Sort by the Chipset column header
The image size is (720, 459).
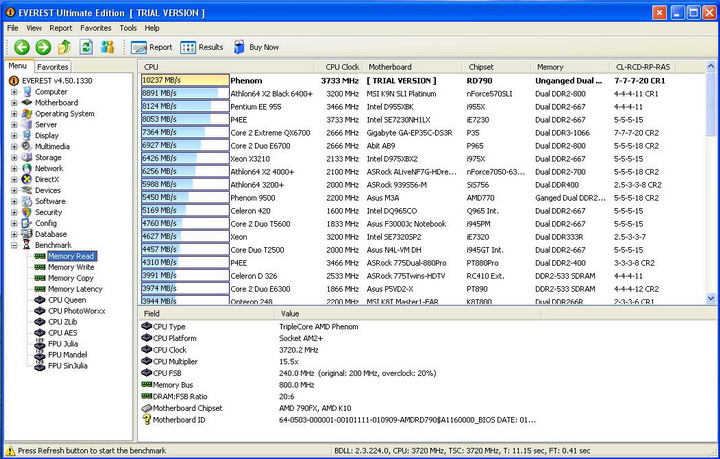pyautogui.click(x=496, y=67)
